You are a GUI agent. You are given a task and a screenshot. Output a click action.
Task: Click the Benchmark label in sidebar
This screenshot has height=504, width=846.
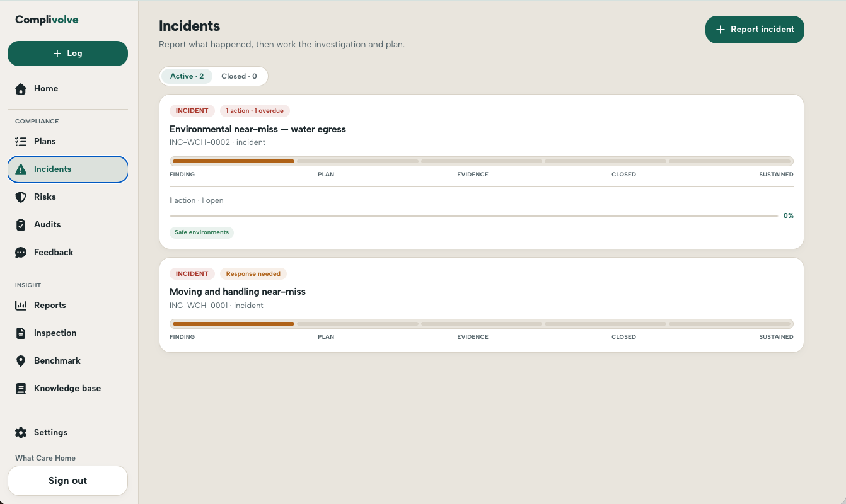(57, 361)
